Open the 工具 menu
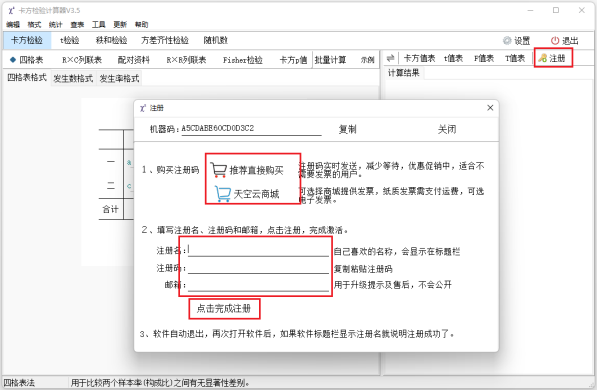597x390 pixels. click(x=99, y=25)
